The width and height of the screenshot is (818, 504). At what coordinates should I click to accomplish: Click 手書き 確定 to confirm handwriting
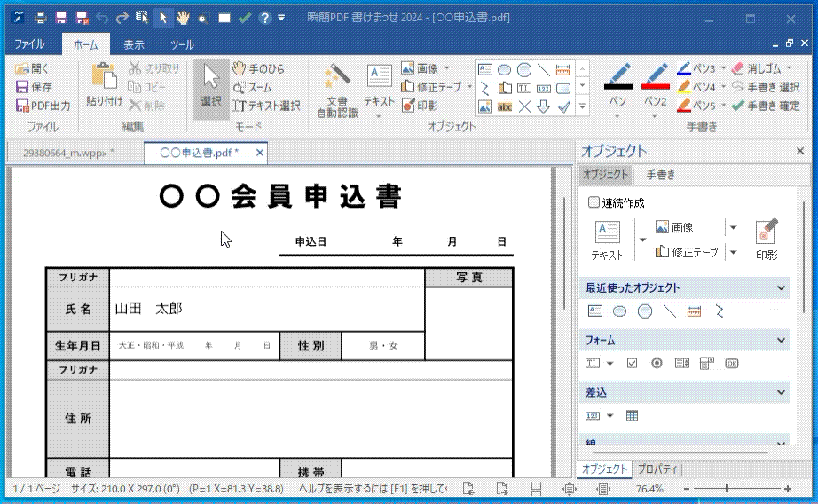[x=766, y=106]
